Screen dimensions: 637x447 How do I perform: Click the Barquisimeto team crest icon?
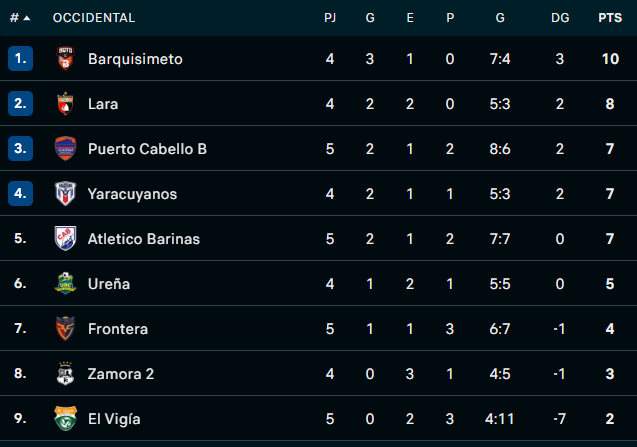pyautogui.click(x=65, y=59)
